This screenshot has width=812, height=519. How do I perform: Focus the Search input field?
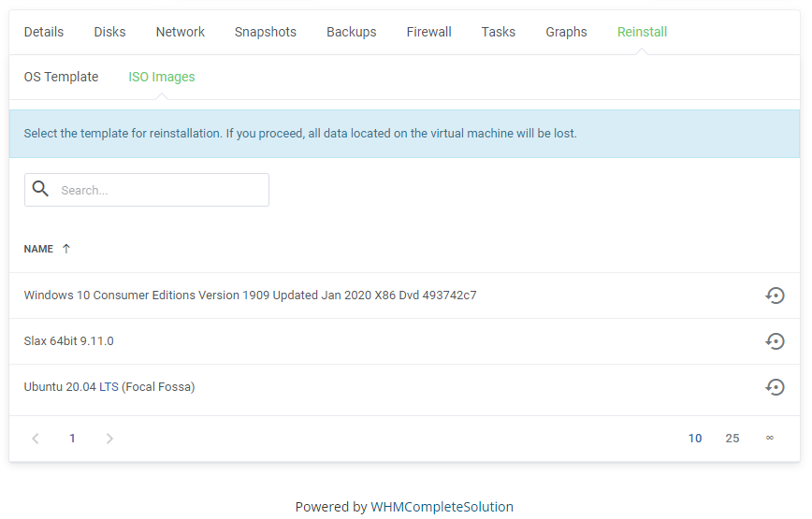point(147,190)
